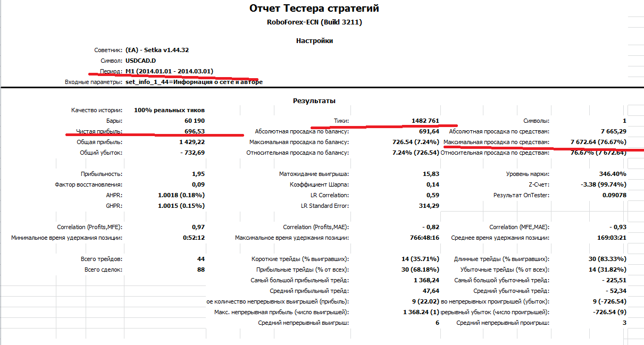Select the value "726.54 (7.24%)"

415,142
